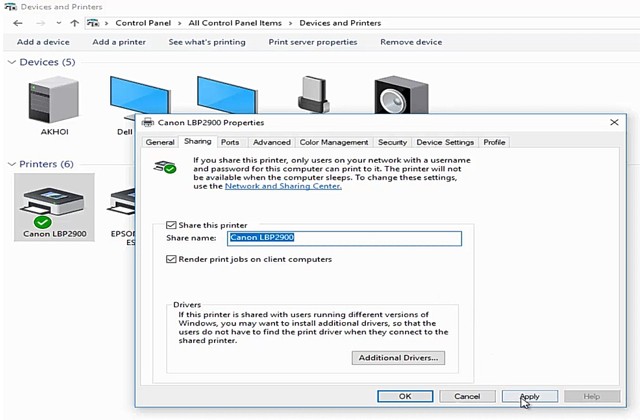Select the speaker device icon
The width and height of the screenshot is (640, 420).
tap(401, 95)
